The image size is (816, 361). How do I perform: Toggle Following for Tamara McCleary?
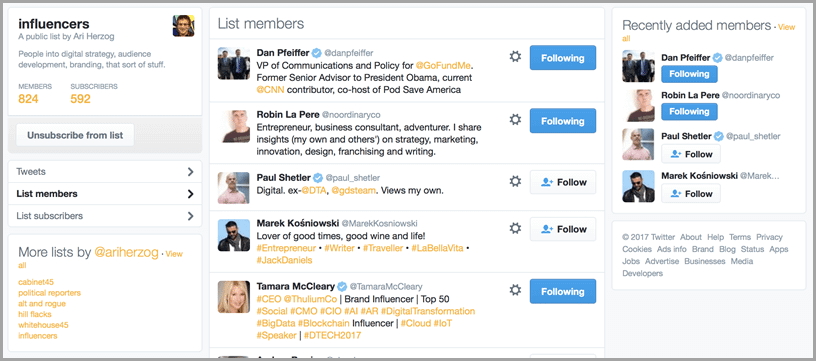coord(563,291)
